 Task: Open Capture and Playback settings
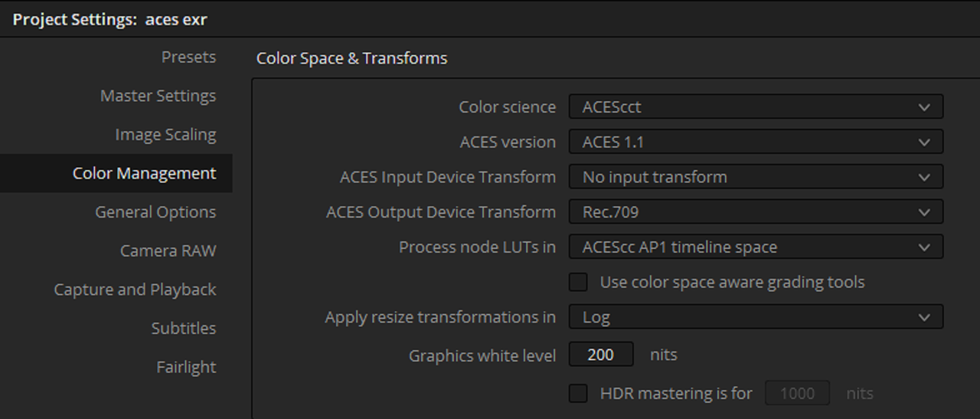(x=135, y=290)
